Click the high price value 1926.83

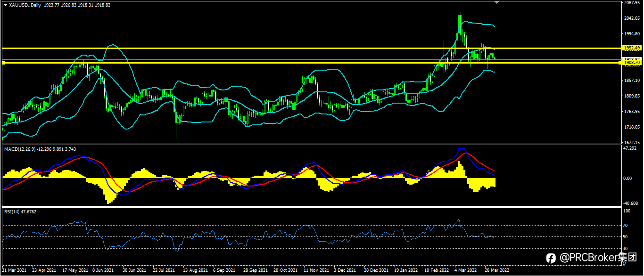point(68,5)
